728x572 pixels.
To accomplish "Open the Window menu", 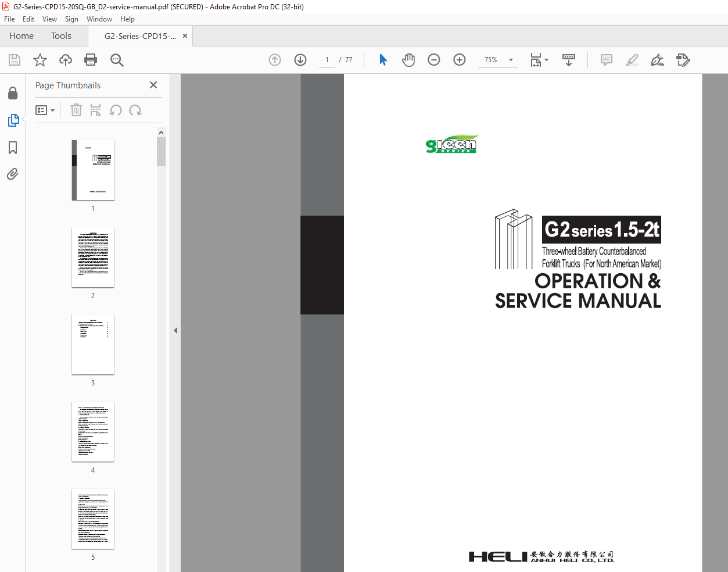I will point(99,19).
